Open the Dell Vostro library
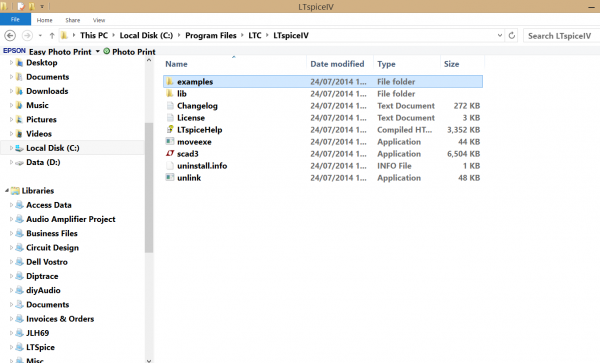 click(x=47, y=262)
